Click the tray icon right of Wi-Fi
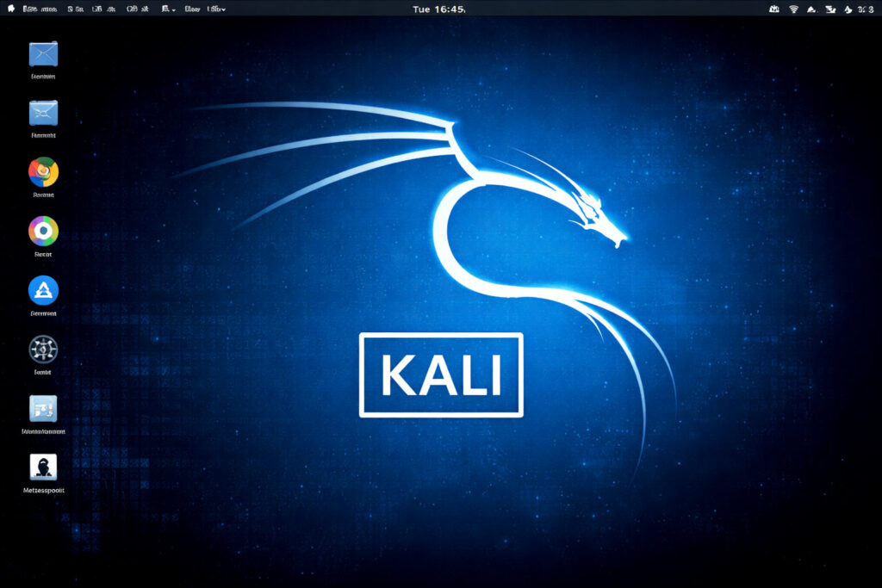Screen dimensions: 882x588 point(811,9)
